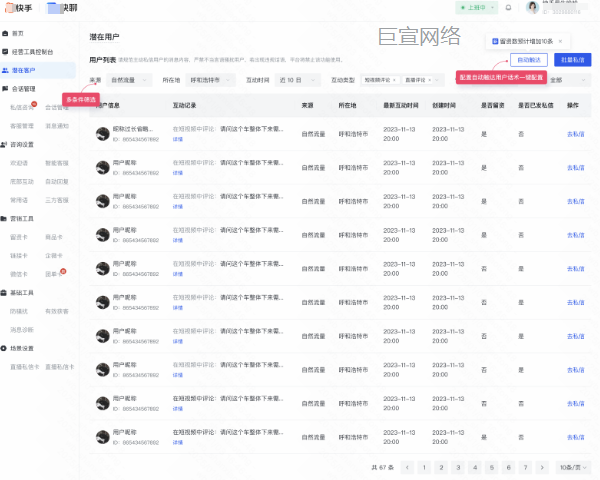This screenshot has height=480, width=600.
Task: Click the 是否留资 column header
Action: 492,105
